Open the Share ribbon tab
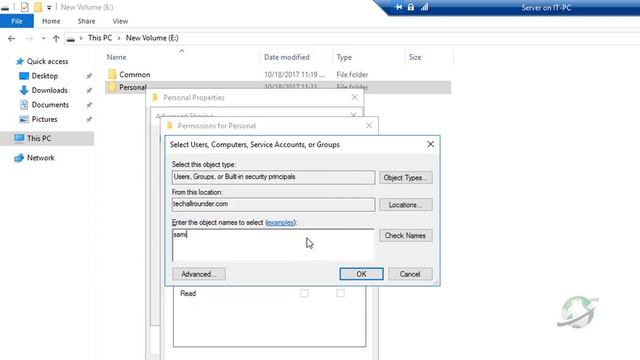640x360 pixels. click(x=86, y=21)
